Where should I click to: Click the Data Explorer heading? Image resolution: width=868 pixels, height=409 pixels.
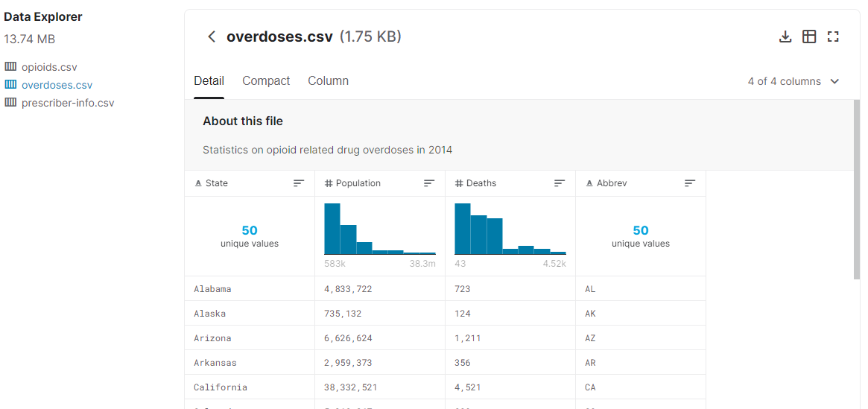42,17
